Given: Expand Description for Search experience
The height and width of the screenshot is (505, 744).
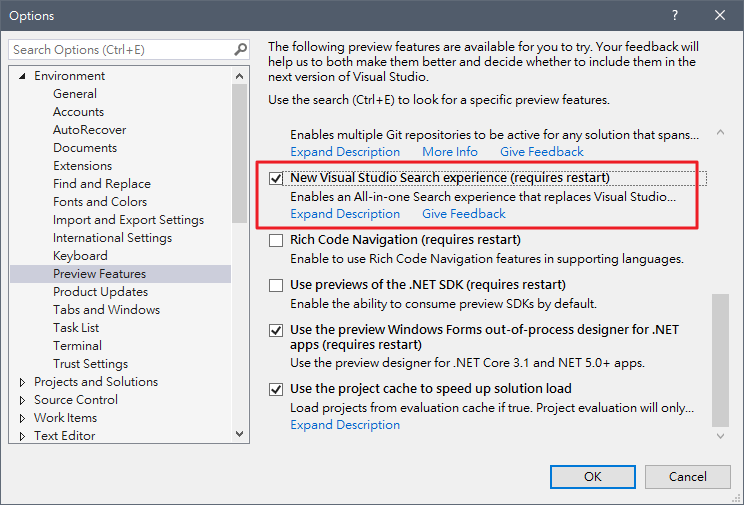Looking at the screenshot, I should pyautogui.click(x=345, y=214).
